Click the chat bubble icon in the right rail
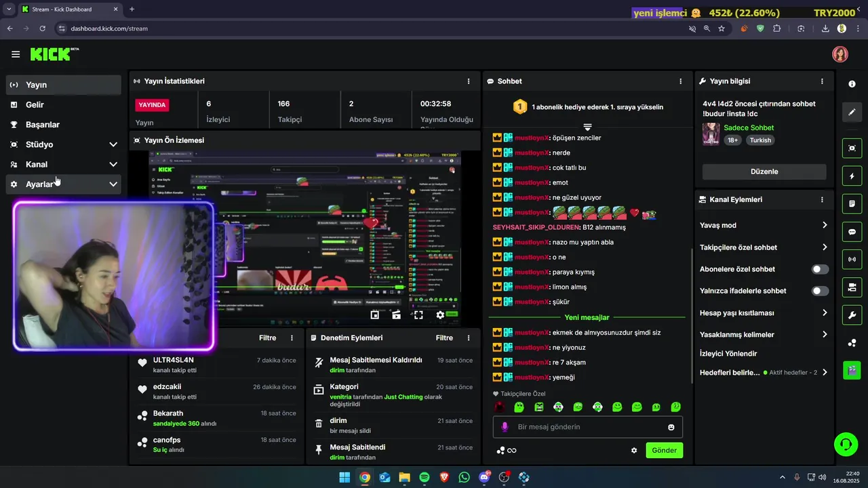The image size is (868, 488). click(852, 231)
